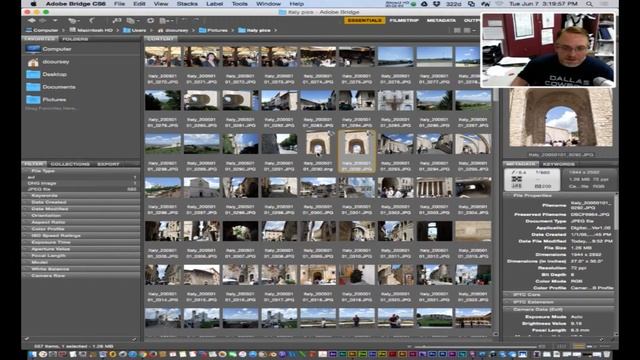Toggle the JPEG file type filter

(x=81, y=189)
